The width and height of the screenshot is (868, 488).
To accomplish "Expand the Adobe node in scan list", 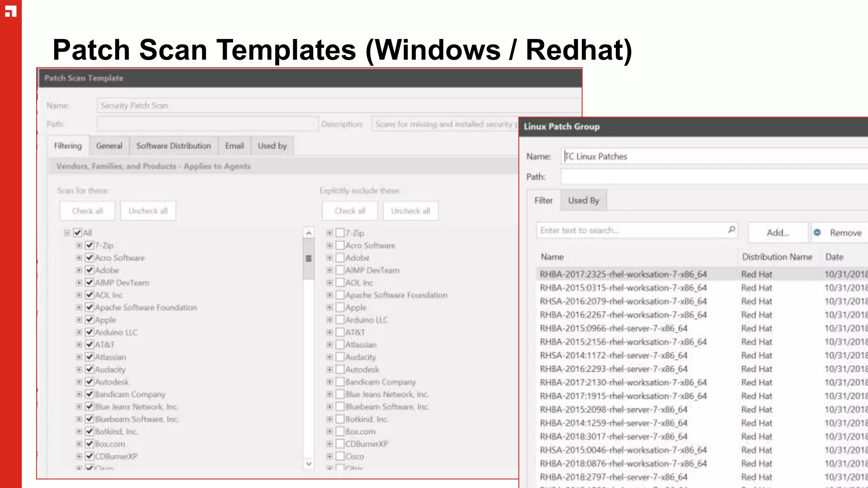I will pyautogui.click(x=79, y=270).
